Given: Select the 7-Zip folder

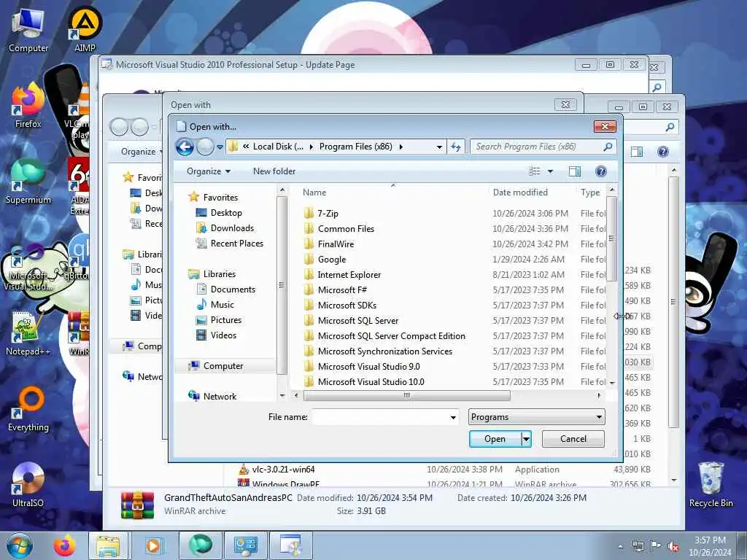Looking at the screenshot, I should (x=328, y=214).
